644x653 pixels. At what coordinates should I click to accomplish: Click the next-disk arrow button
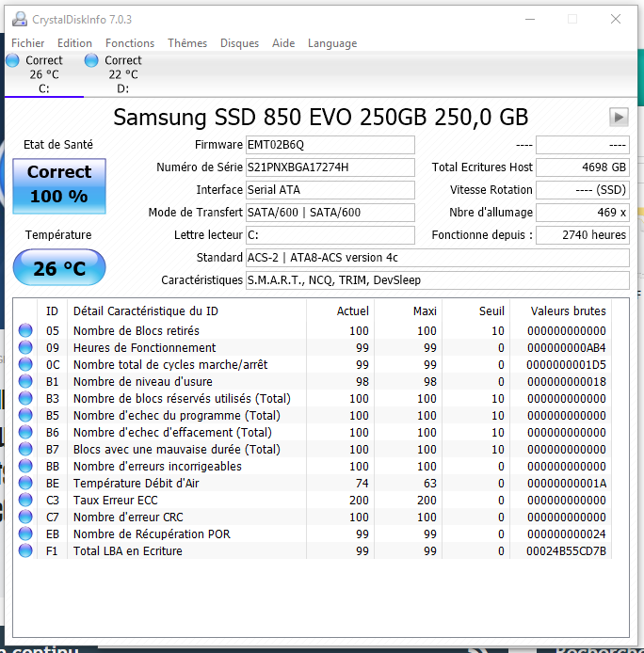pos(619,117)
